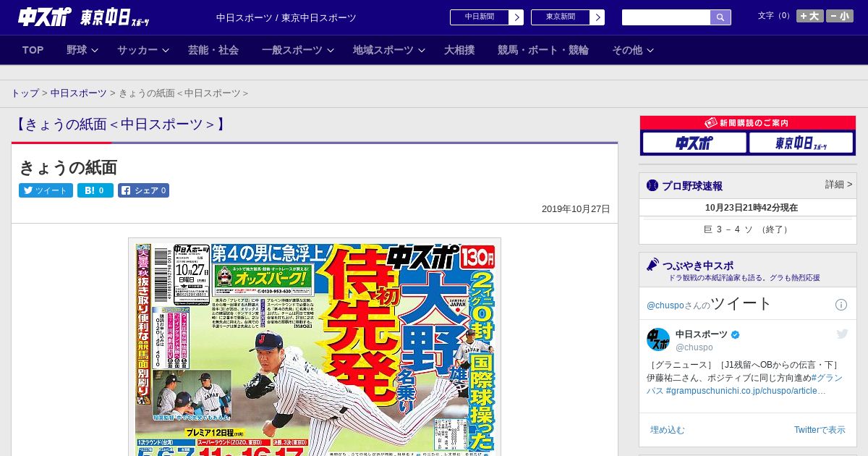Open プロ野球速報 詳細 link
The width and height of the screenshot is (868, 456).
pyautogui.click(x=838, y=185)
